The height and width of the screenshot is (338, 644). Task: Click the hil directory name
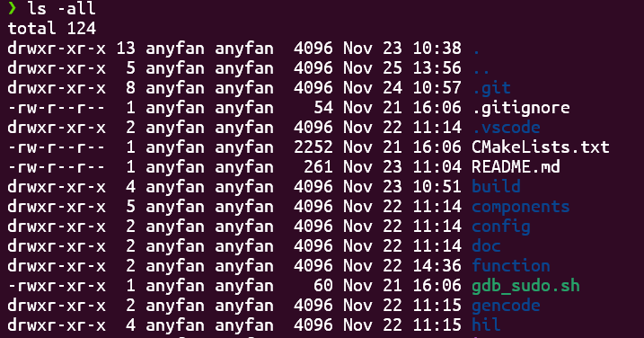[x=486, y=325]
